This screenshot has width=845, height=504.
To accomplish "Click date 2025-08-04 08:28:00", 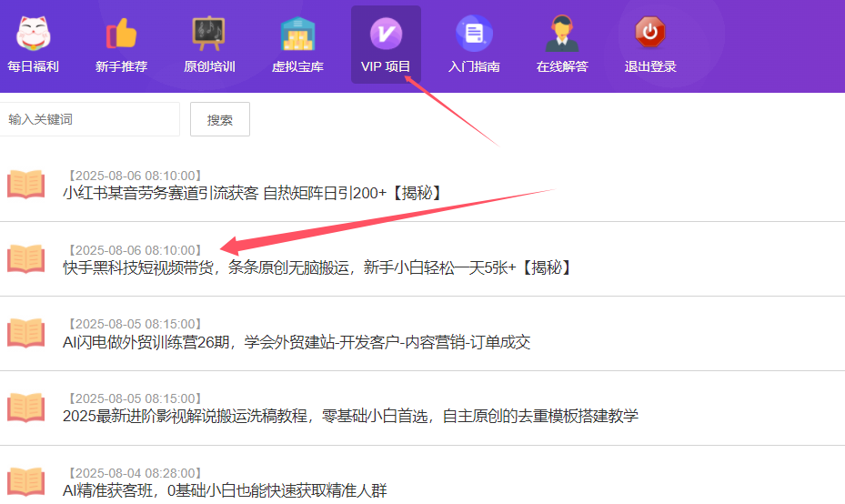I will point(135,473).
